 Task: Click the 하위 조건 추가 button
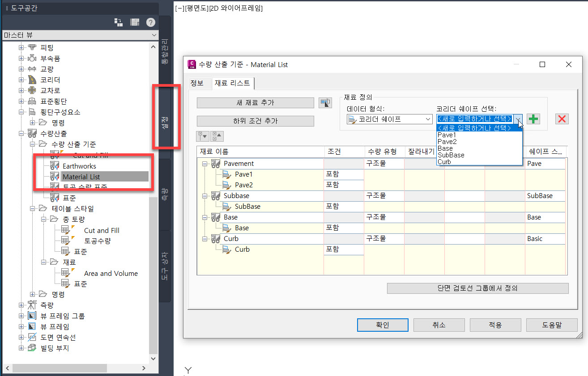coord(256,121)
